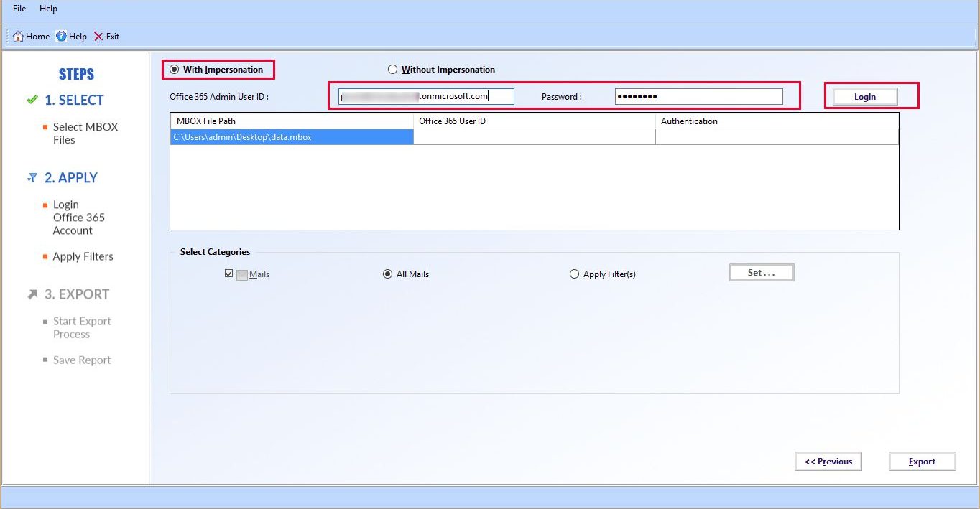Screen dimensions: 980x509
Task: Go back with << Previous button
Action: pyautogui.click(x=828, y=462)
